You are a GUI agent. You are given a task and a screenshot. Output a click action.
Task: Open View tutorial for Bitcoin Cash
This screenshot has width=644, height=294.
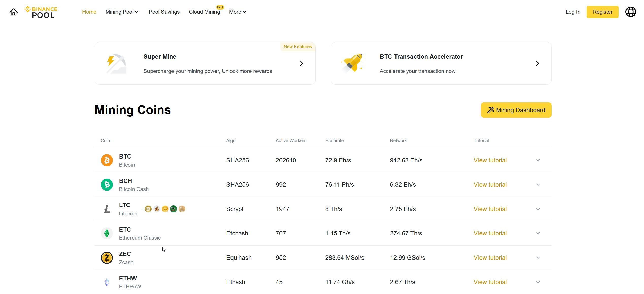coord(490,184)
